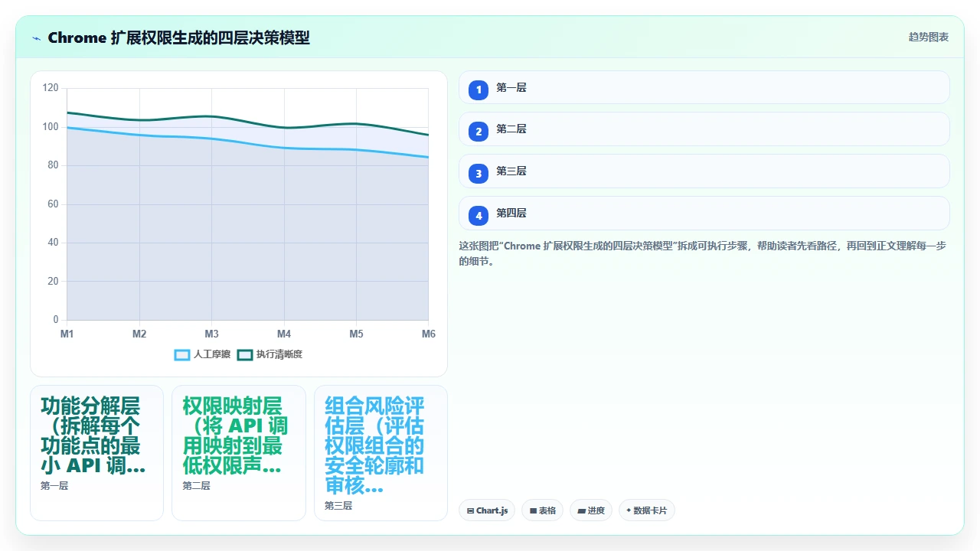Open the 组合风险评估层 data card
The width and height of the screenshot is (980, 551).
(381, 453)
